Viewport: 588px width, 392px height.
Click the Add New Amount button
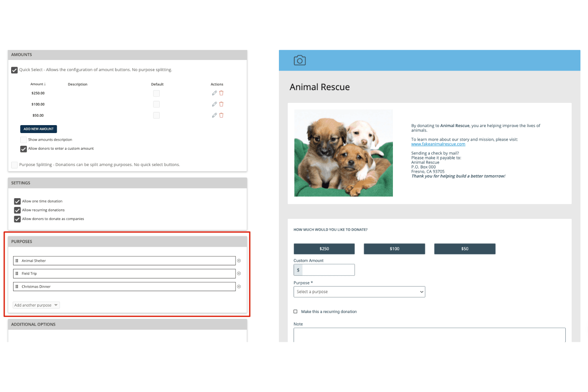pyautogui.click(x=39, y=129)
